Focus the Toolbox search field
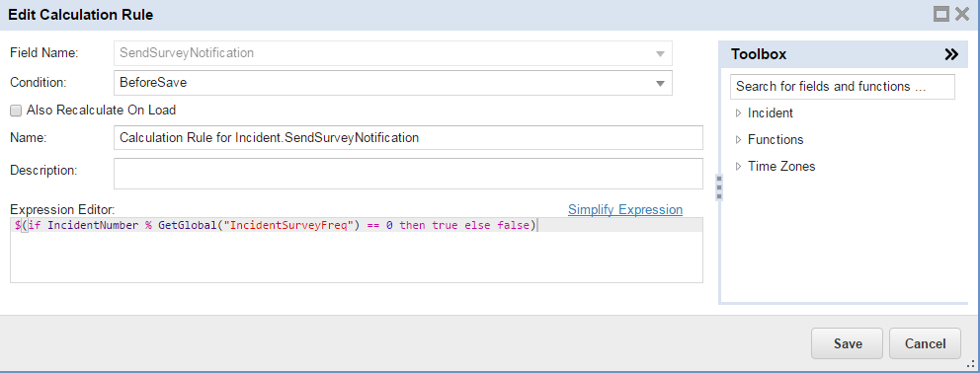Image resolution: width=980 pixels, height=373 pixels. (x=843, y=86)
